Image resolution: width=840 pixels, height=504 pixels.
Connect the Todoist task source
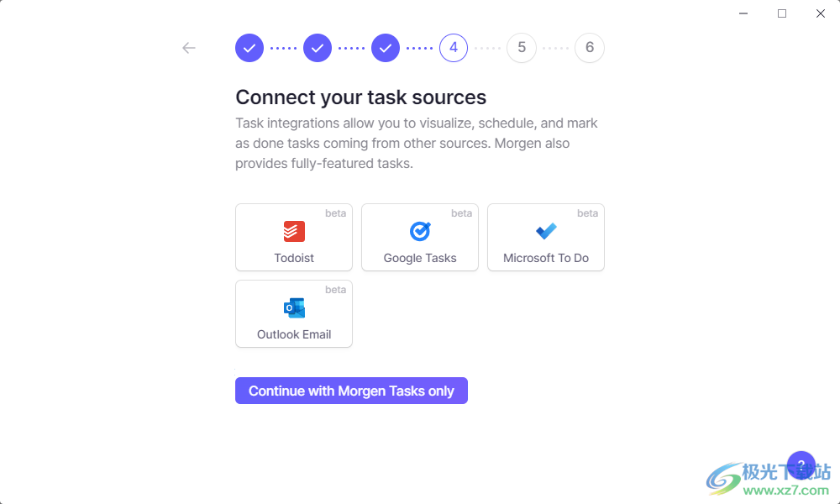click(x=294, y=237)
